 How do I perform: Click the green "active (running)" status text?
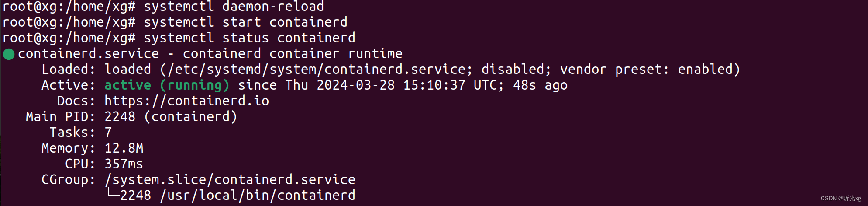click(167, 85)
